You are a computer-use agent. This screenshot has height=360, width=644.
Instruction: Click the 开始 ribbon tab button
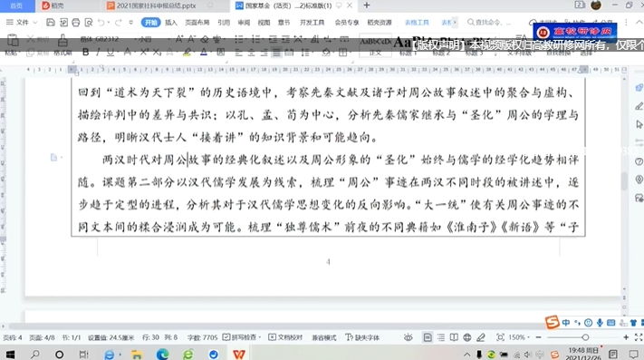coord(150,22)
